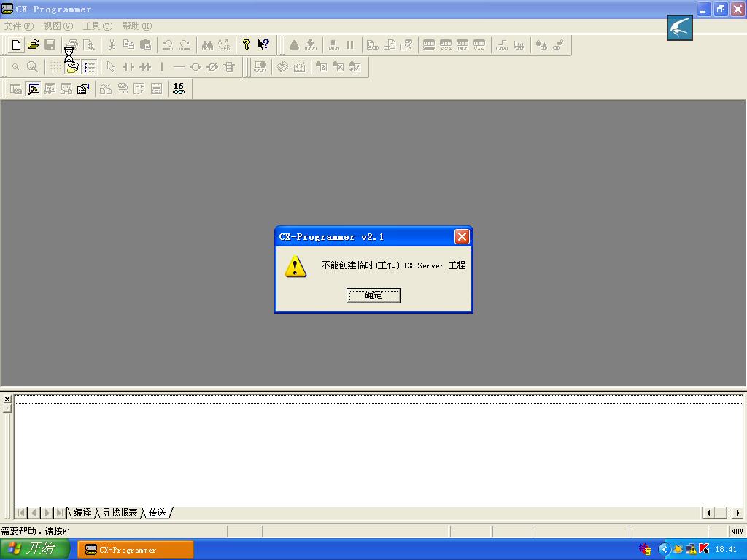Click the Redo arrow icon
Screen dimensions: 747x560
tap(185, 44)
